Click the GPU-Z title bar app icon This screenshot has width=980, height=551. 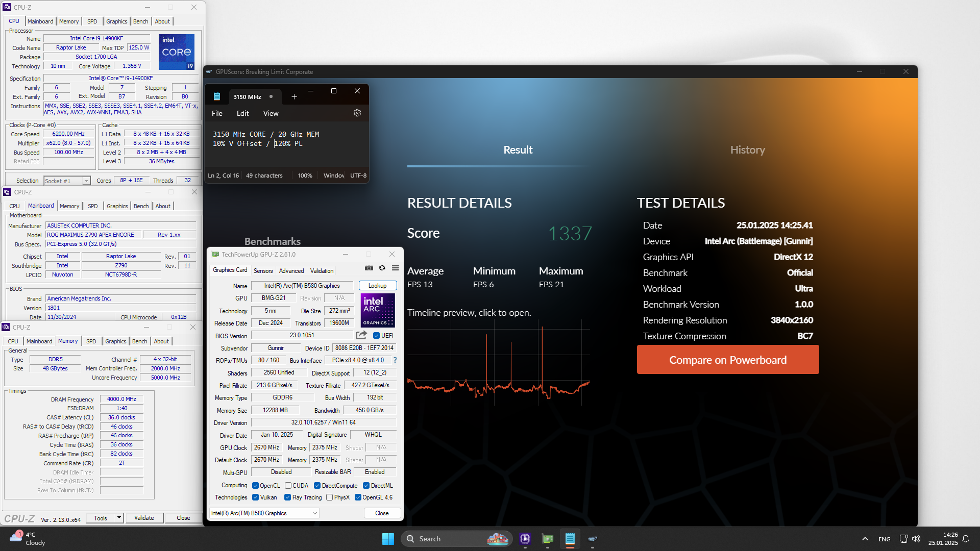(215, 254)
